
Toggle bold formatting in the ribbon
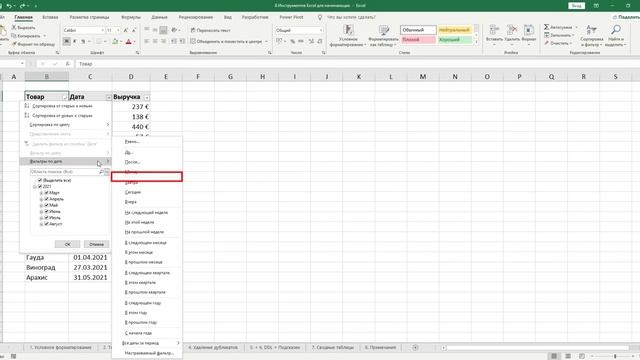tap(67, 41)
